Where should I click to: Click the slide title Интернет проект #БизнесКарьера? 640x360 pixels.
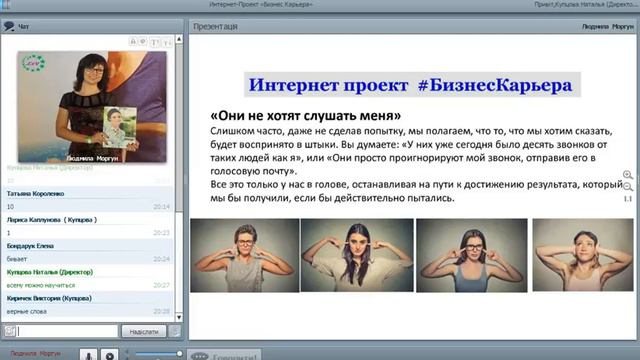tap(411, 85)
